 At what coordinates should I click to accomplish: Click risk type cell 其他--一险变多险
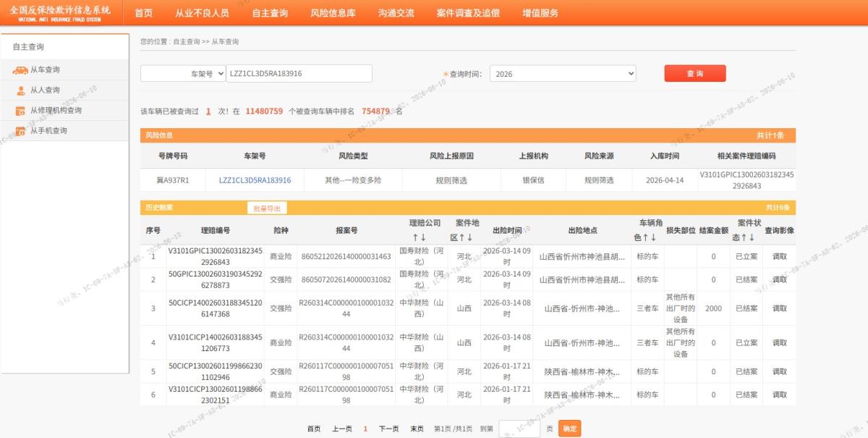(352, 180)
